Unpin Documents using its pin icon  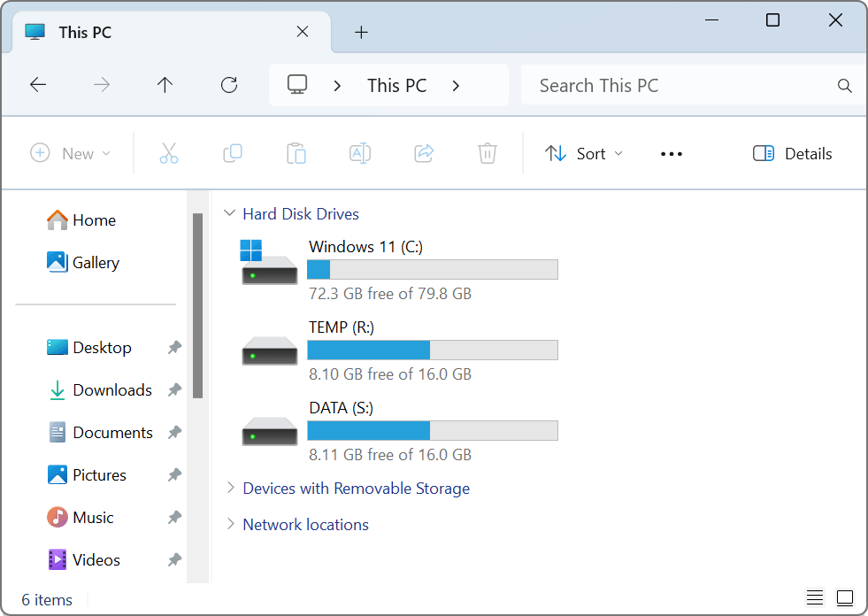click(175, 432)
